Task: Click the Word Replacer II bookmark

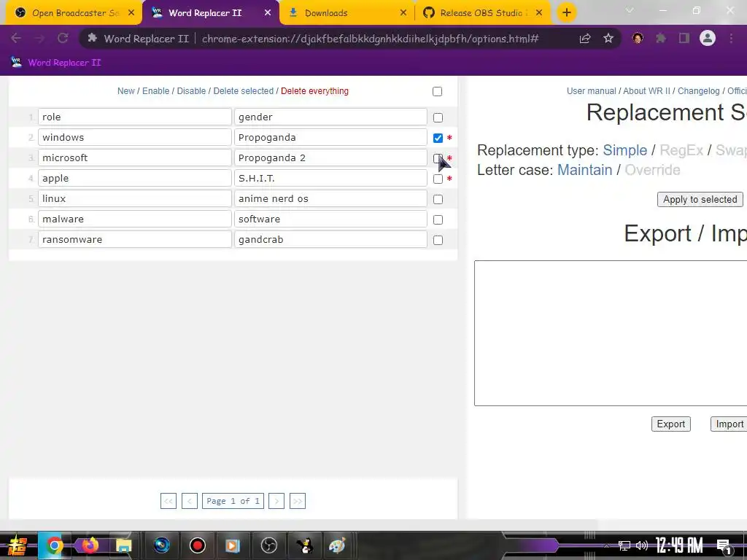Action: pos(55,63)
